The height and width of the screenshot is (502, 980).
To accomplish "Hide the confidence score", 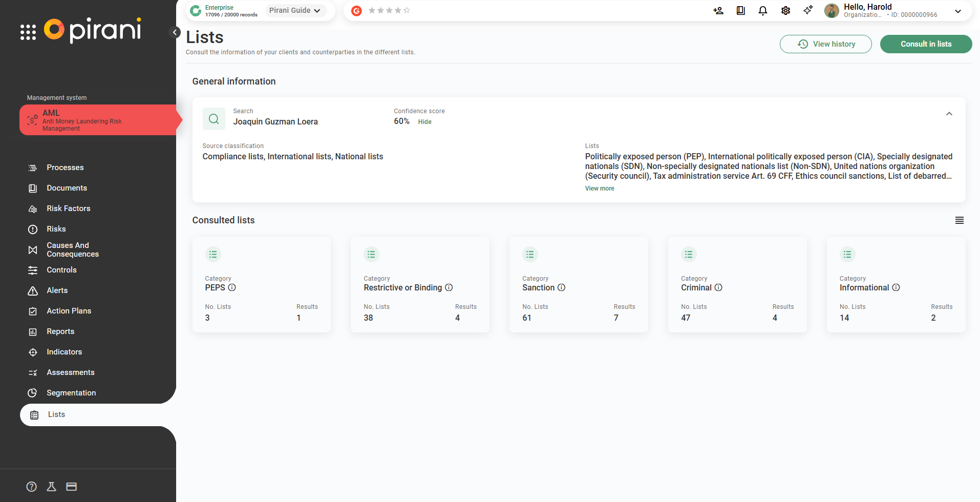I will [424, 122].
